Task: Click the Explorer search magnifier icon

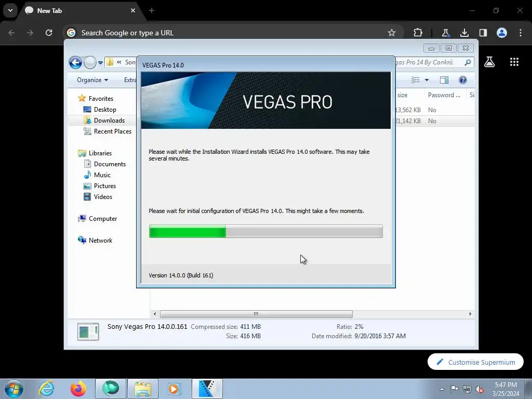Action: pyautogui.click(x=468, y=62)
